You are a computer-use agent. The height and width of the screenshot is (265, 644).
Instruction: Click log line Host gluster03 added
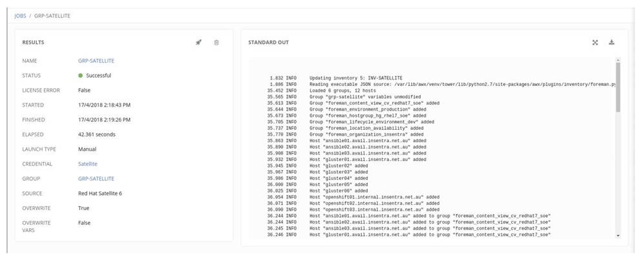click(x=339, y=172)
